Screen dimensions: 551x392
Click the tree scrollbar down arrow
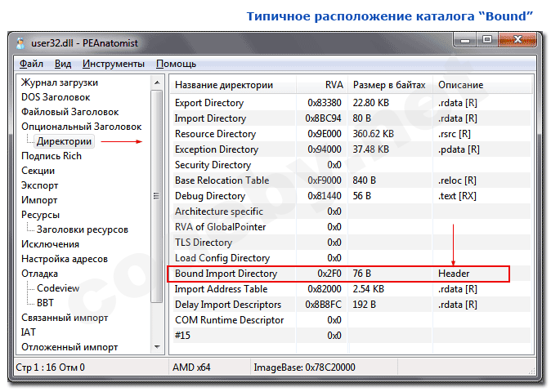pos(157,348)
